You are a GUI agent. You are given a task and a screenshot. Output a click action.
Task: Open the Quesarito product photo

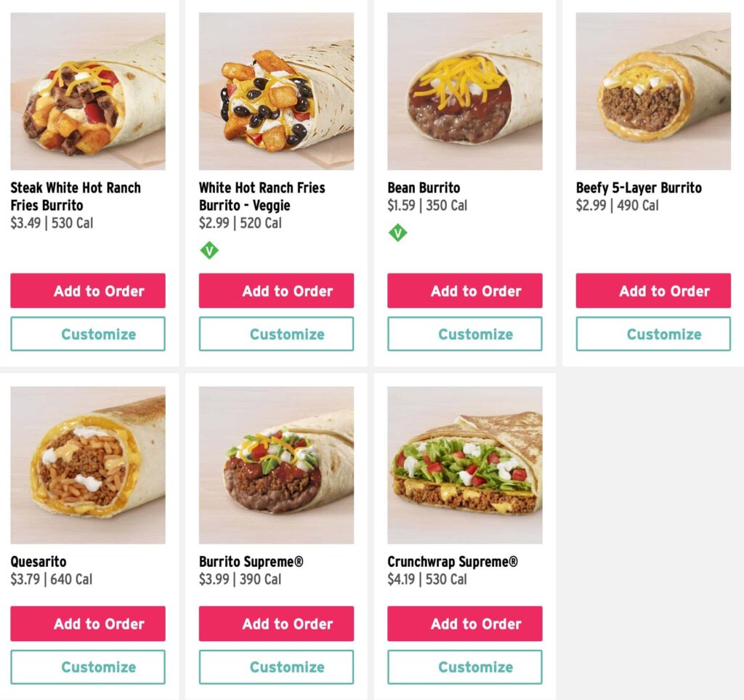[88, 465]
